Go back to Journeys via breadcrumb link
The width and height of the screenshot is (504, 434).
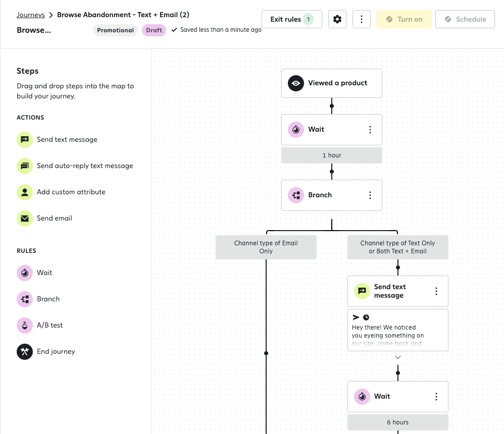(x=30, y=15)
